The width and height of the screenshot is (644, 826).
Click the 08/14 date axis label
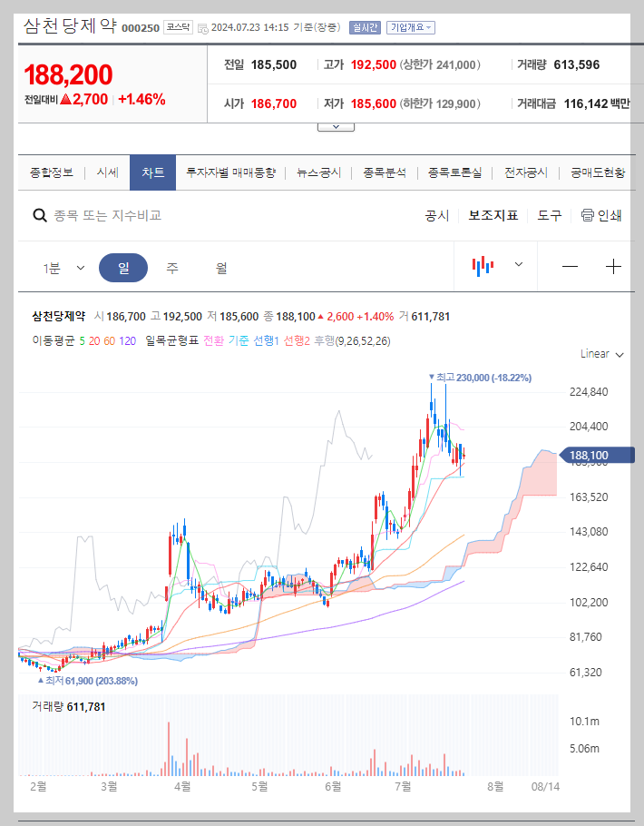click(x=545, y=786)
